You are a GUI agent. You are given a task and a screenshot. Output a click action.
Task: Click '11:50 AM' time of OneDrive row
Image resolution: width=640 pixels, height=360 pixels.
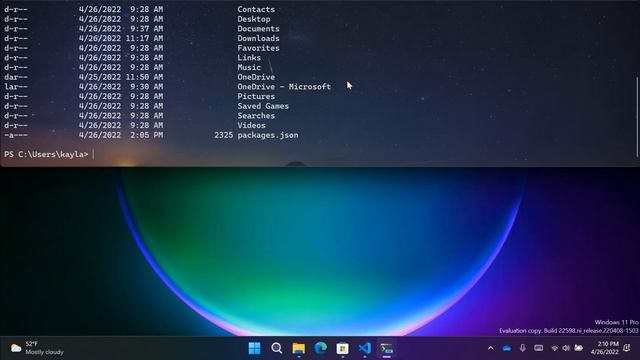144,77
